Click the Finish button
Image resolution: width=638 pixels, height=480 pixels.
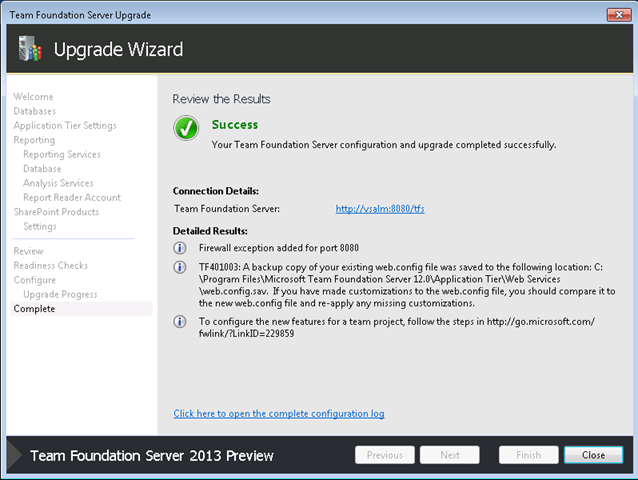pos(529,455)
